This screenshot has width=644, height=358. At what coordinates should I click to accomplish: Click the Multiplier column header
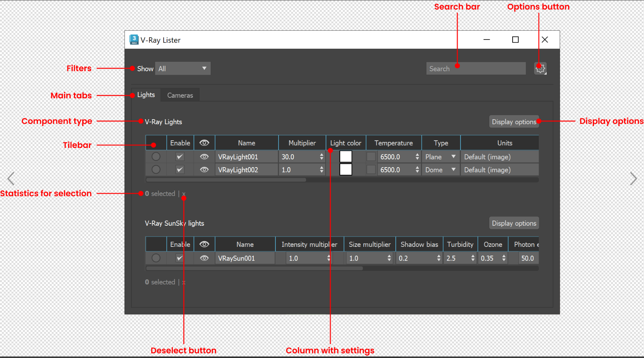302,143
